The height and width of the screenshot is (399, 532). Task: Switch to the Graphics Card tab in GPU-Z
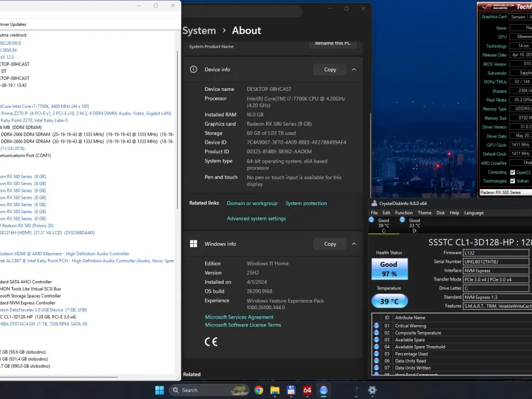(494, 17)
